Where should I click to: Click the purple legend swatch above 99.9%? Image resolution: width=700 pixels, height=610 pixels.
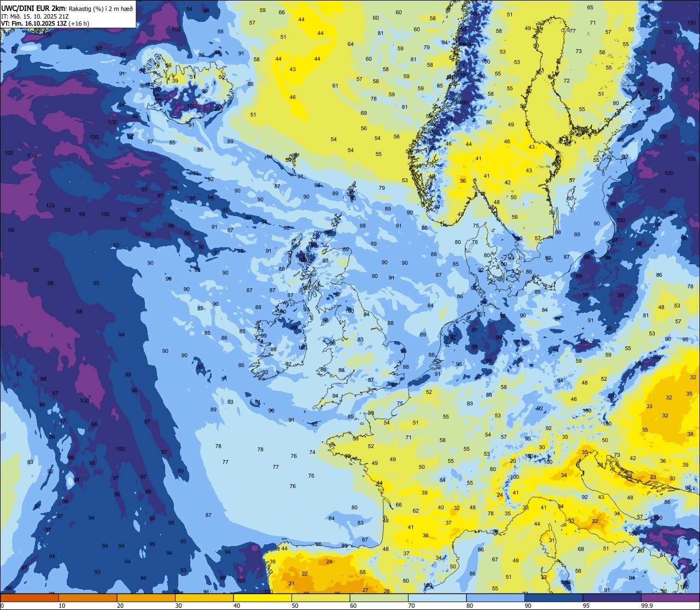(670, 597)
